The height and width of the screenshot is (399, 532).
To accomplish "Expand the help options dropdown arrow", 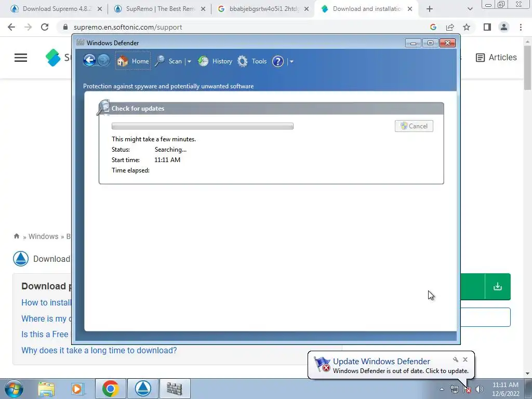I will pos(291,61).
